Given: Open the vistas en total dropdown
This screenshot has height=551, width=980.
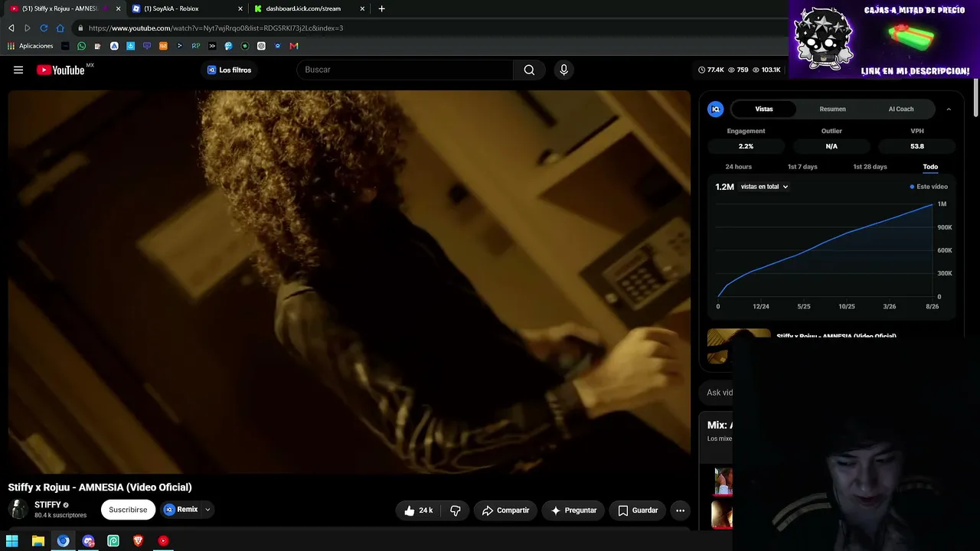Looking at the screenshot, I should pyautogui.click(x=764, y=187).
